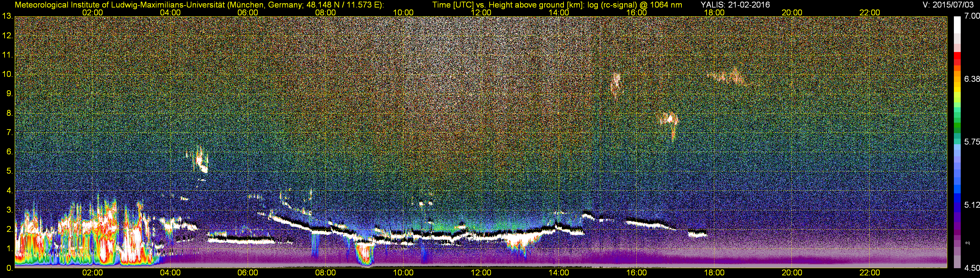Click the height axis label 6

tap(9, 151)
